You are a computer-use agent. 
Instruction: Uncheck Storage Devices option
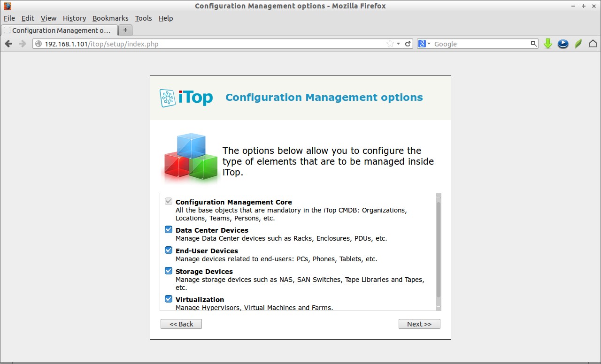click(169, 271)
